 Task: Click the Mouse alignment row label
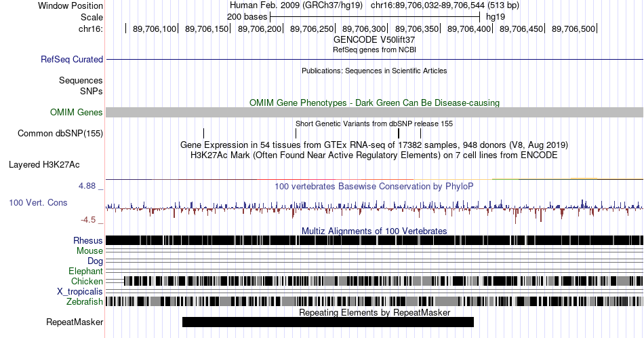click(89, 251)
